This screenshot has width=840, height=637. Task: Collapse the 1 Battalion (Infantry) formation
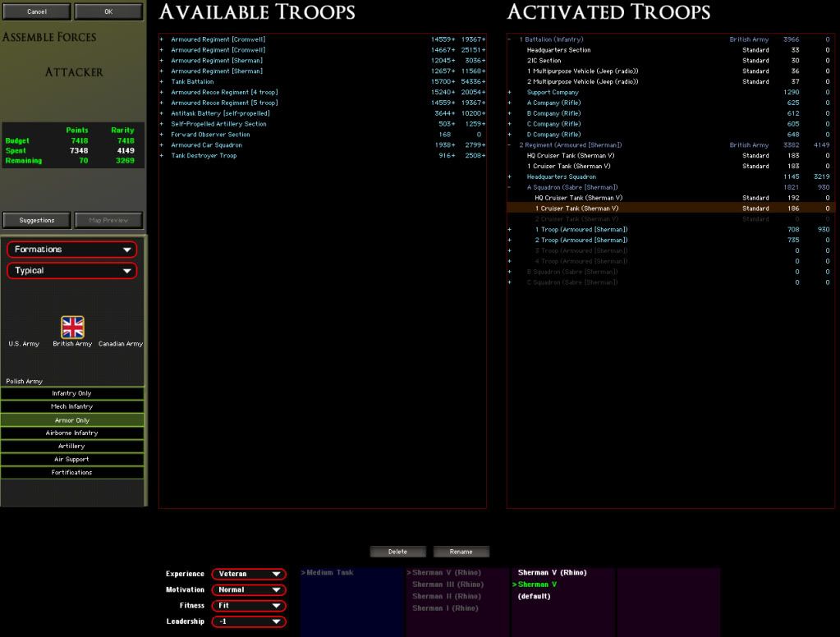click(509, 39)
